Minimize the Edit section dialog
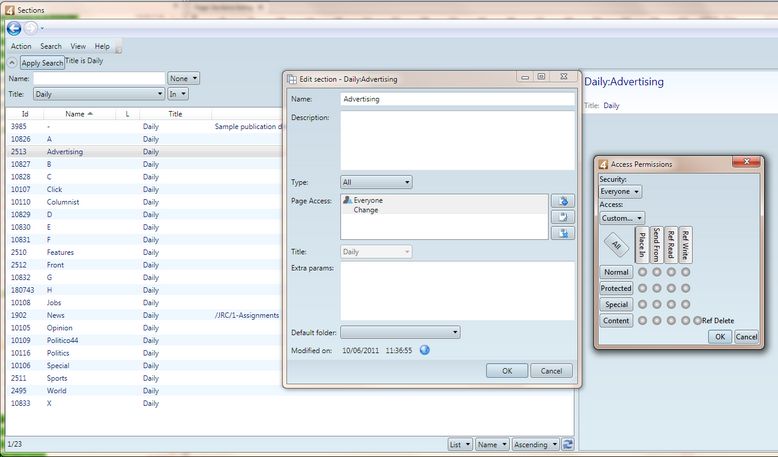The image size is (778, 457). [524, 76]
